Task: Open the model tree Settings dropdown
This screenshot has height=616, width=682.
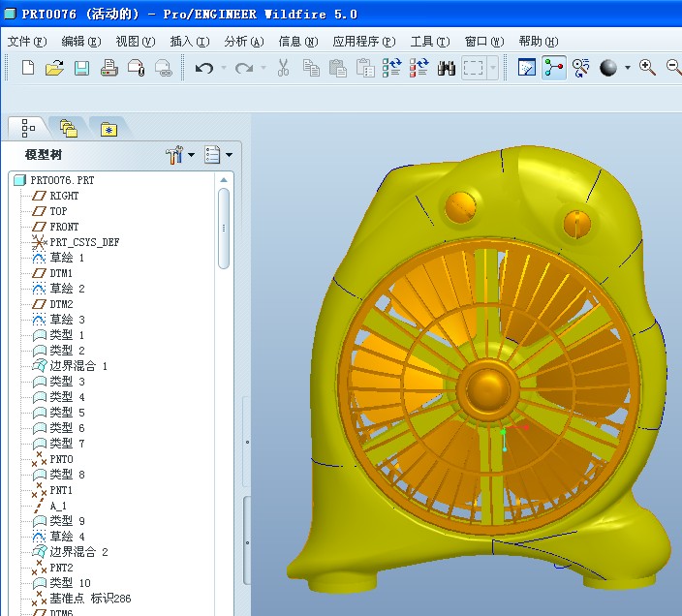Action: (x=180, y=155)
